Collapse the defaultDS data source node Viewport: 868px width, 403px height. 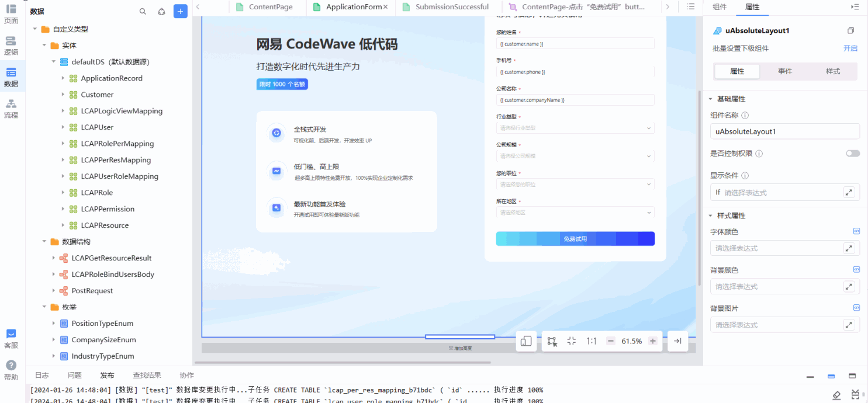[53, 62]
